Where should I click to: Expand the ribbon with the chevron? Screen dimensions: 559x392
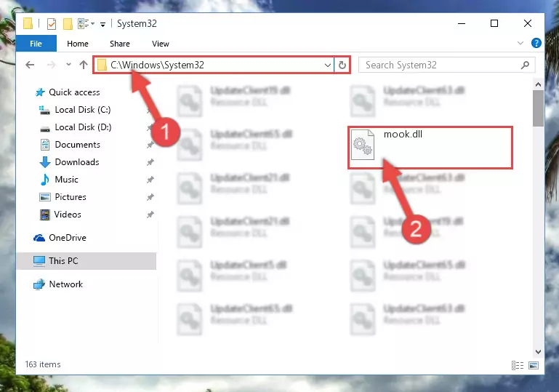coord(520,43)
